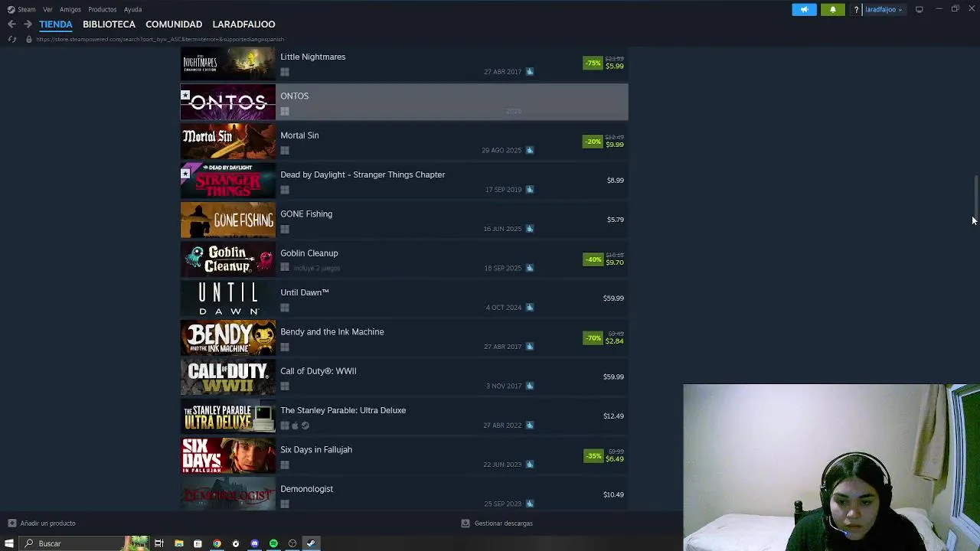Click the wishlist star badge on the ONTOS thumbnail
Screen dimensions: 980x551
[x=185, y=96]
